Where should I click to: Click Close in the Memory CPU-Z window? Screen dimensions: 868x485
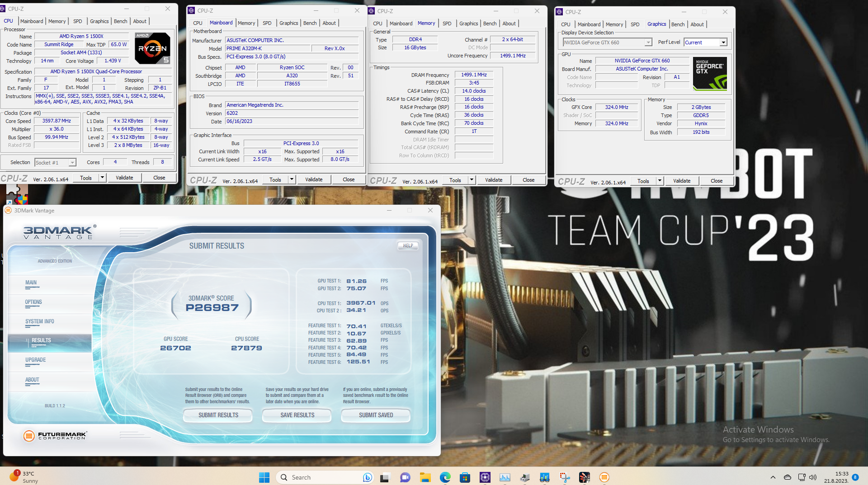528,180
